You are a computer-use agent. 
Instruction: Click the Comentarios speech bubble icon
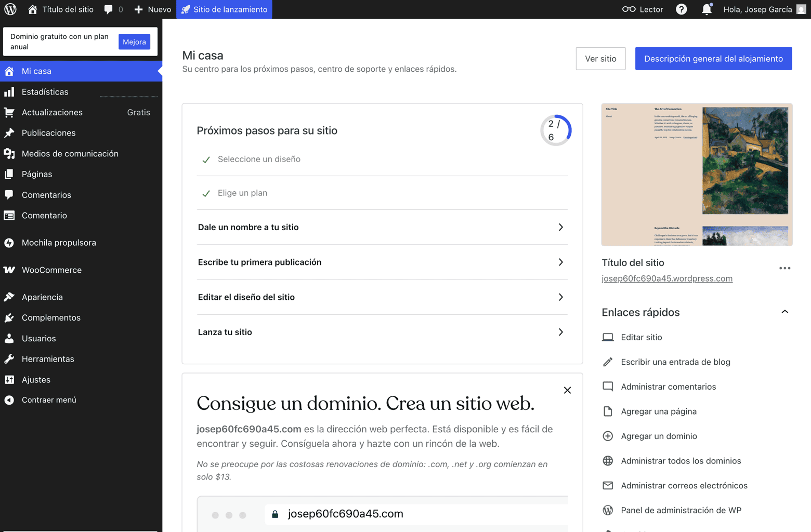(x=9, y=195)
